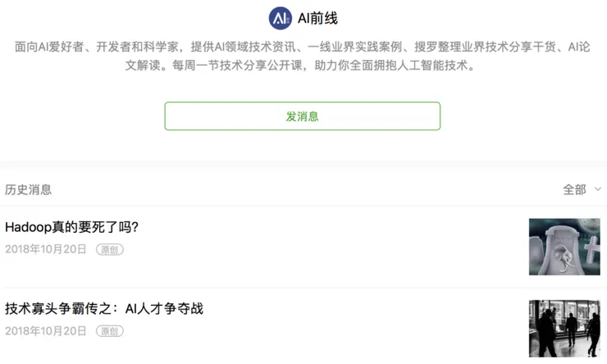Click the description line starting with 面向AI爱好者
Image resolution: width=607 pixels, height=364 pixels.
[x=303, y=48]
